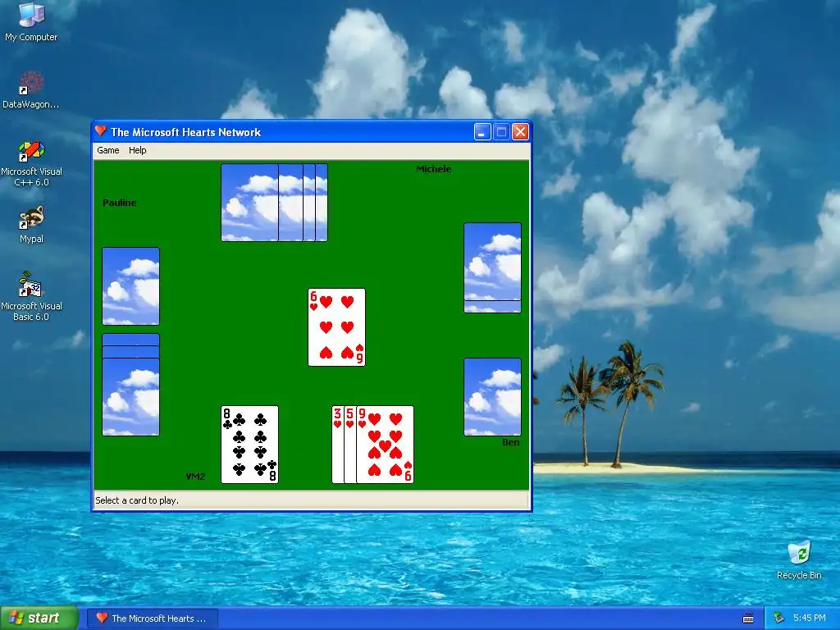This screenshot has height=630, width=840.
Task: Open the DataWagon desktop shortcut
Action: 31,89
